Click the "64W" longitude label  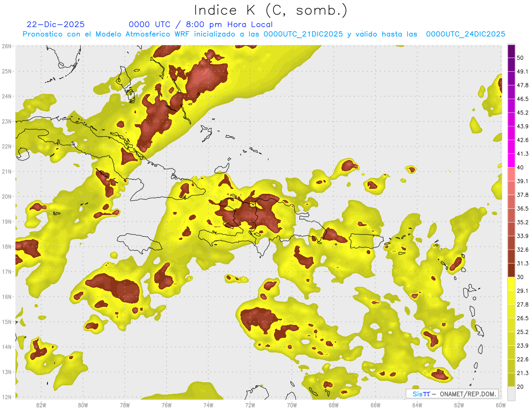(x=417, y=405)
